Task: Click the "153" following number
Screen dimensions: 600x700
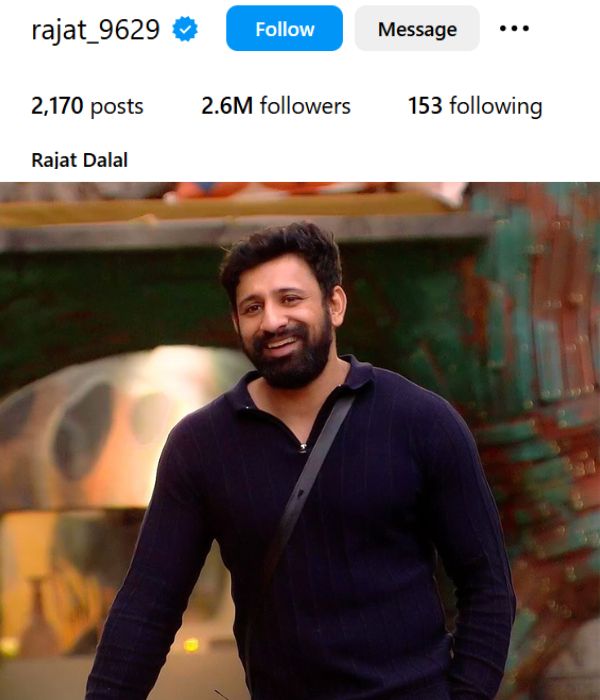Action: (x=425, y=106)
